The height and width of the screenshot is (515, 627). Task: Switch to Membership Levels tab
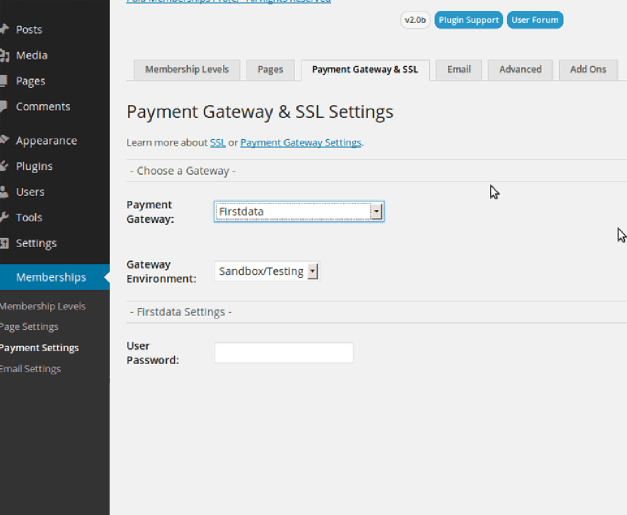coord(187,70)
